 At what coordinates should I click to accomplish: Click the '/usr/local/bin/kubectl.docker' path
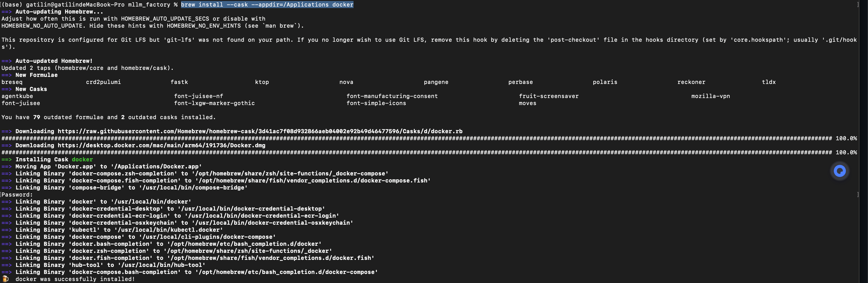point(168,230)
